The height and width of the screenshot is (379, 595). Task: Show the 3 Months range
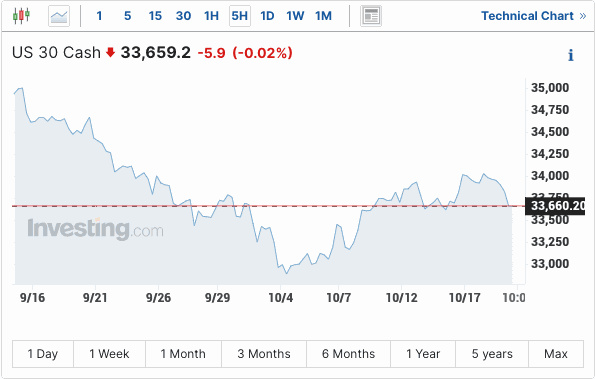(x=264, y=354)
